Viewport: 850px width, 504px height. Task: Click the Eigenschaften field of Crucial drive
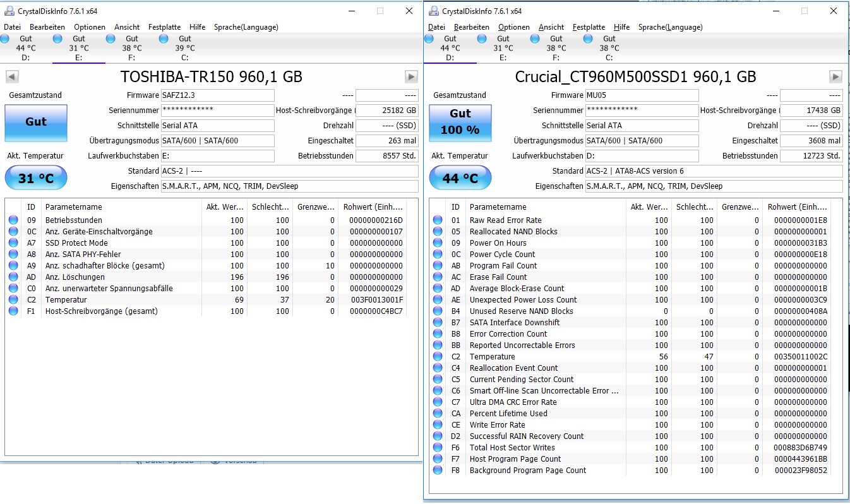pos(714,186)
